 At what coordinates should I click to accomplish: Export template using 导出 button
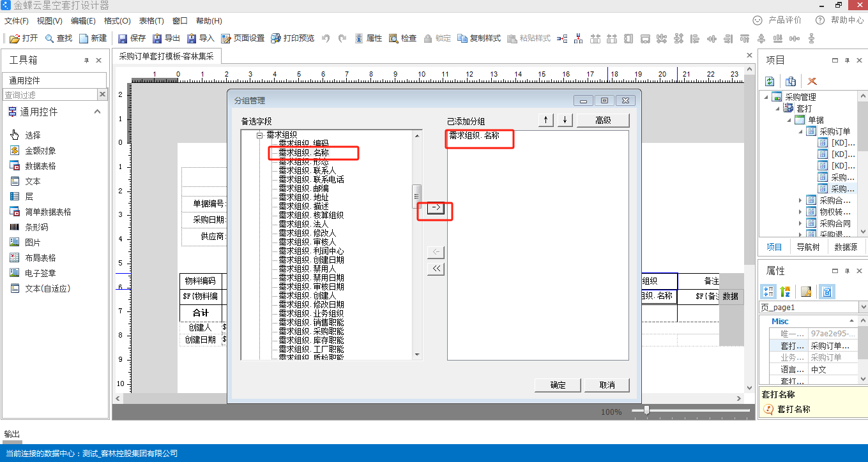166,38
